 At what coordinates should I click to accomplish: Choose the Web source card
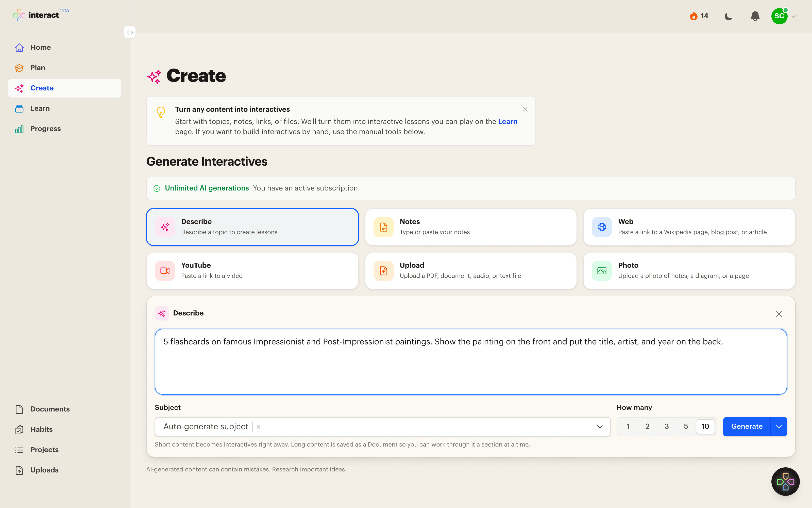pyautogui.click(x=689, y=227)
